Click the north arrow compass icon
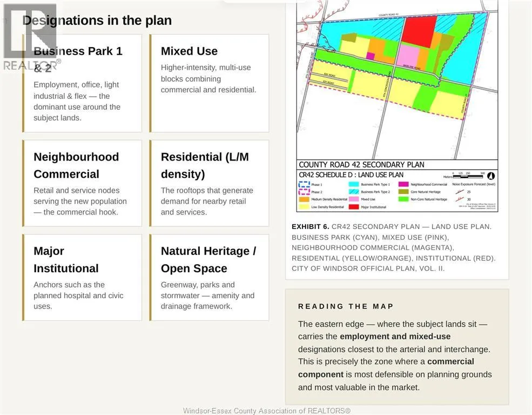 click(491, 176)
